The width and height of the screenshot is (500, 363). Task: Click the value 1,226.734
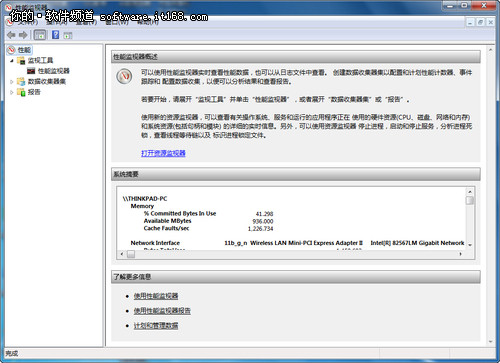click(x=261, y=229)
